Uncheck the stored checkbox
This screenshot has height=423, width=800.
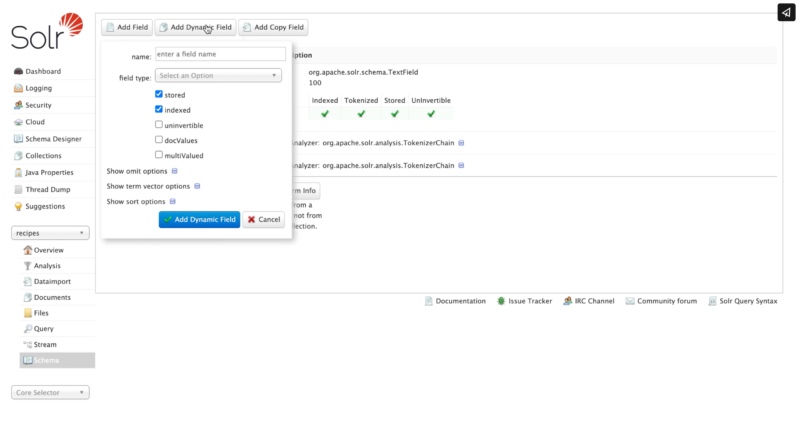click(x=159, y=94)
